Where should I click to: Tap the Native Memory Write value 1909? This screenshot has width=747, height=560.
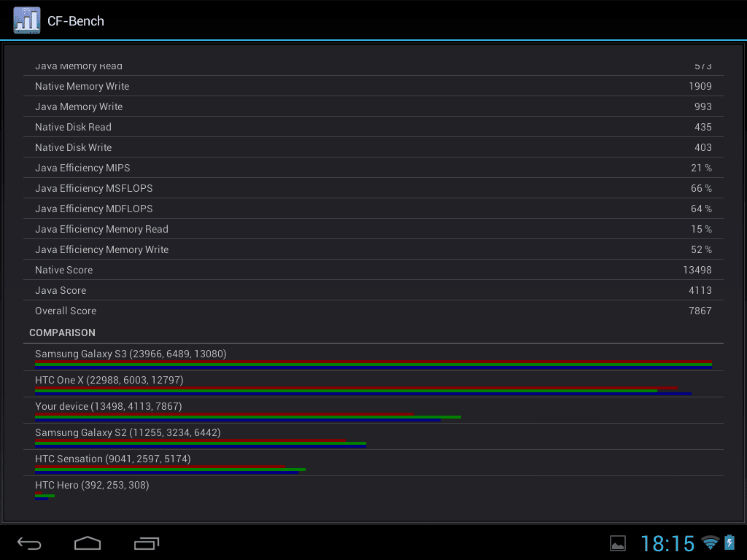pos(700,86)
